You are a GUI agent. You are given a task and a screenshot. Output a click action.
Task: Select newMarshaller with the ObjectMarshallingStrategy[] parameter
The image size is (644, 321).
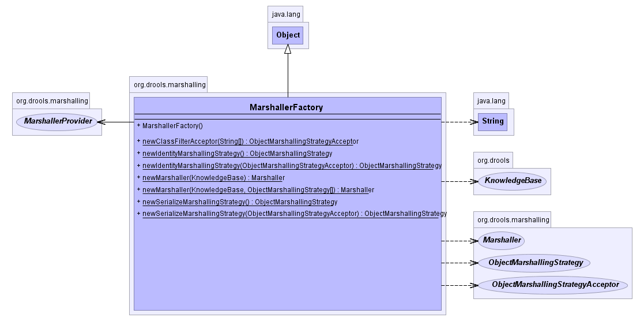(x=258, y=190)
